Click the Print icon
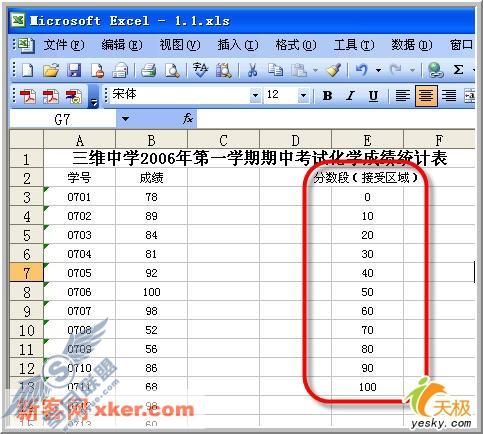The width and height of the screenshot is (483, 434). 149,70
